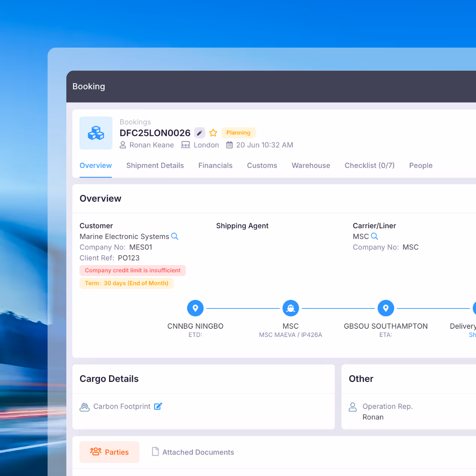Viewport: 476px width, 476px height.
Task: Click the blue Bookings cube icon
Action: coord(96,133)
